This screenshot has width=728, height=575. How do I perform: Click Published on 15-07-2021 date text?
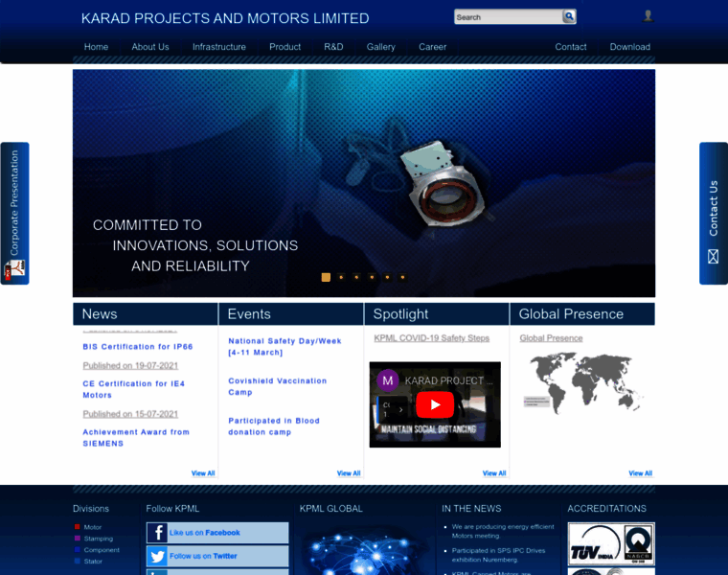[130, 414]
